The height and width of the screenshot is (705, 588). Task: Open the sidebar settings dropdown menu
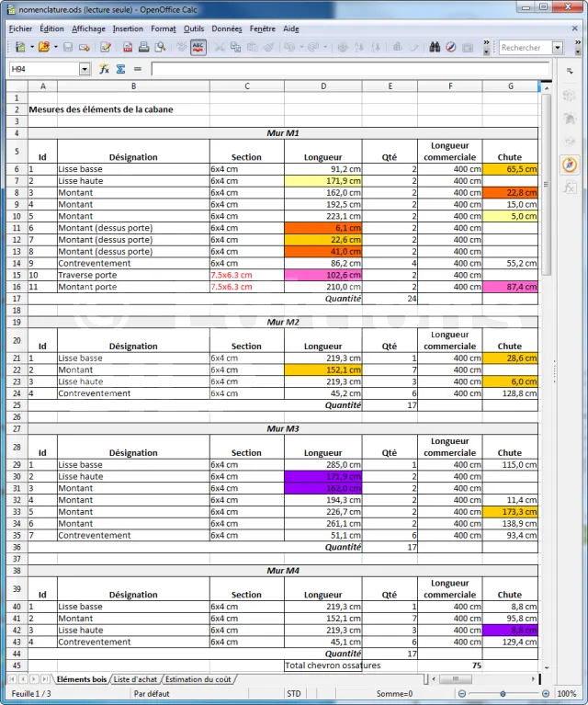coord(570,69)
